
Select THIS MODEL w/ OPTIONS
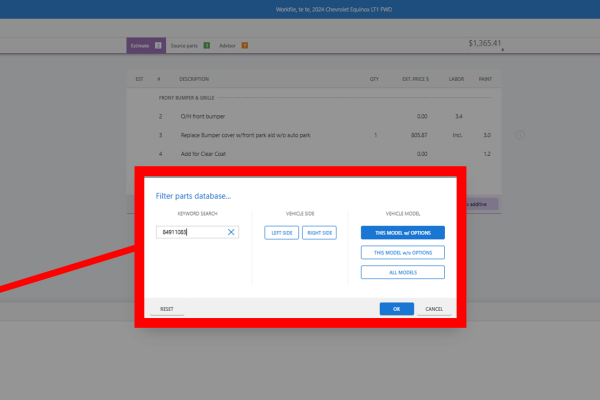point(403,233)
